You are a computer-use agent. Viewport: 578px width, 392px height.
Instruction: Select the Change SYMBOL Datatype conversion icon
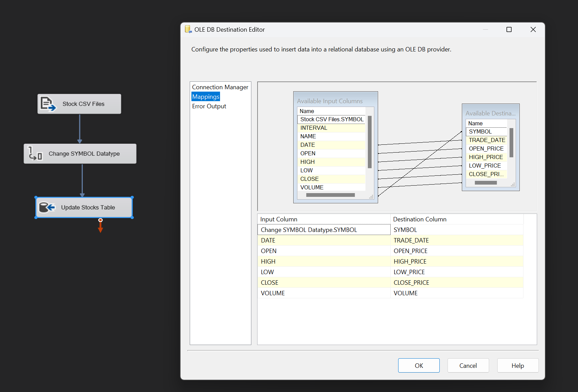tap(35, 154)
